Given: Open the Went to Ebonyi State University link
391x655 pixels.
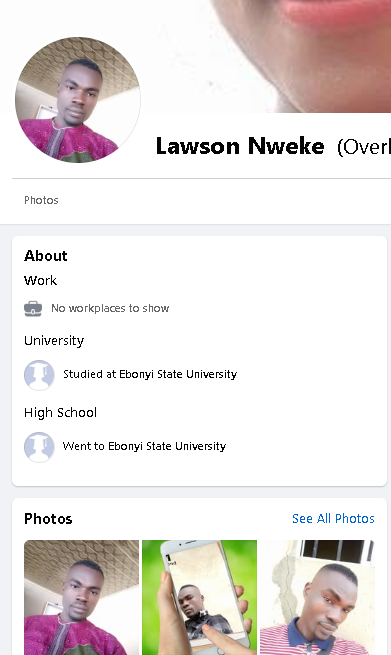Looking at the screenshot, I should (144, 446).
